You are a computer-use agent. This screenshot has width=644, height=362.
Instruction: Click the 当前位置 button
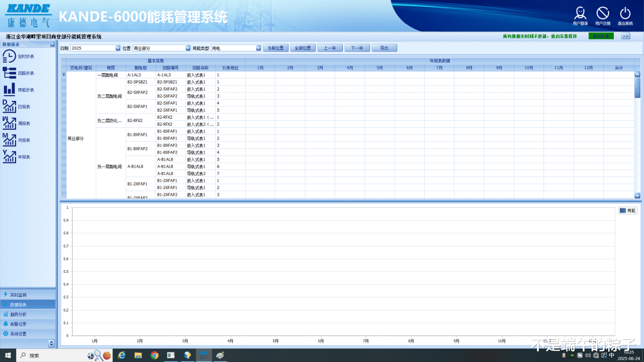point(276,48)
